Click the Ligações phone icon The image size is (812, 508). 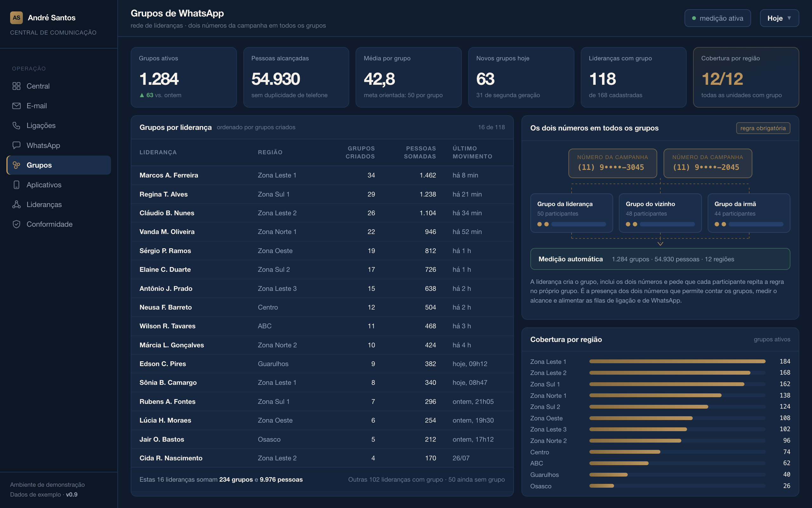pyautogui.click(x=16, y=125)
